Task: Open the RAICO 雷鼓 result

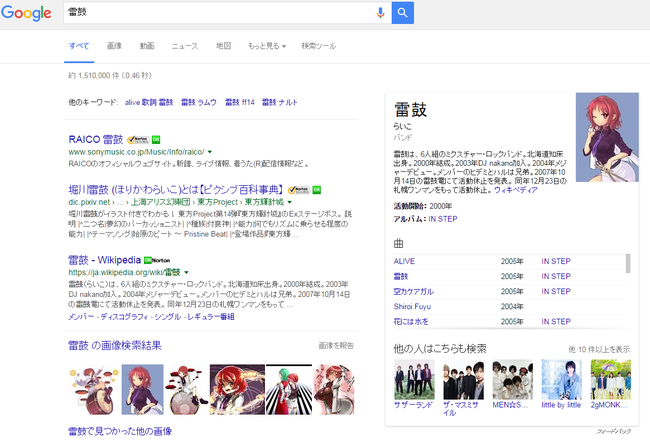Action: [x=96, y=139]
